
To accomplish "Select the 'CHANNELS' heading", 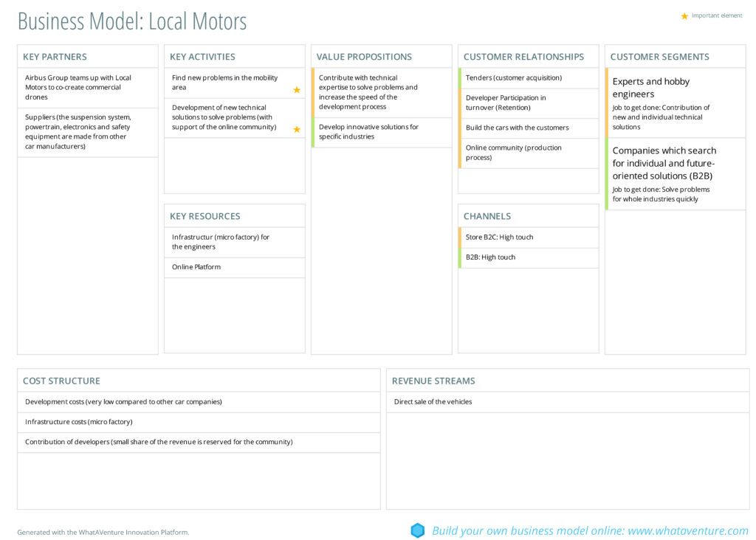I will pos(487,216).
